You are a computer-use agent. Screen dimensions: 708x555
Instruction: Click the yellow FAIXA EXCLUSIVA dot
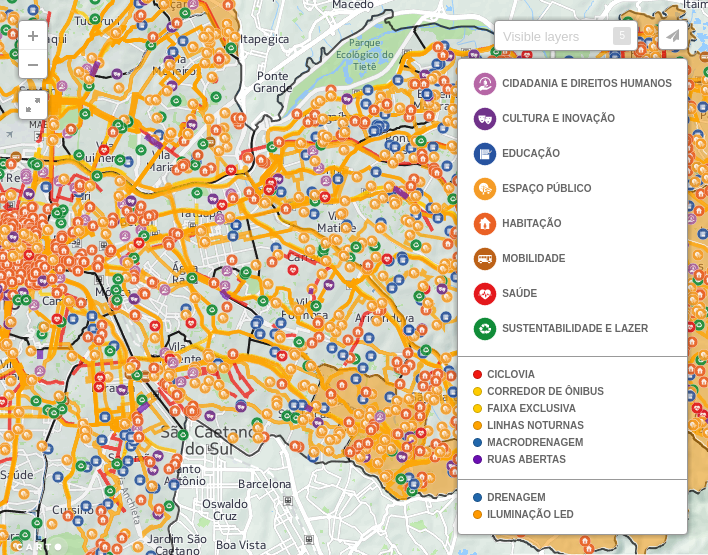tap(477, 409)
